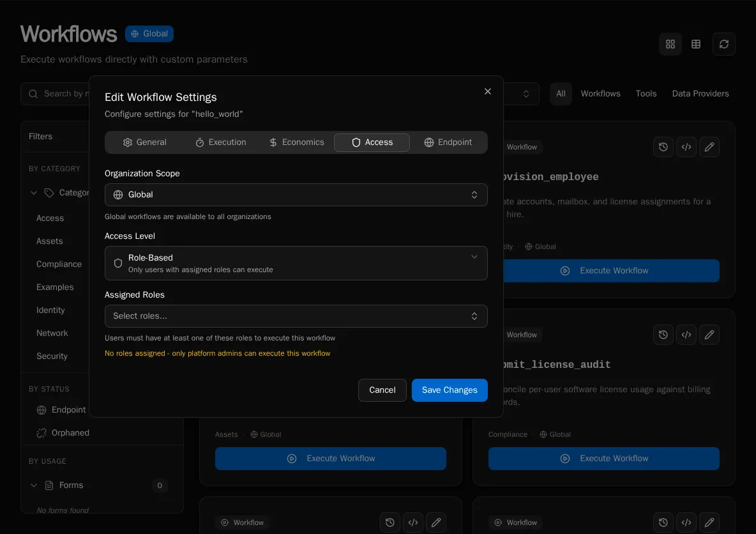Select the Access settings tab

(x=372, y=142)
